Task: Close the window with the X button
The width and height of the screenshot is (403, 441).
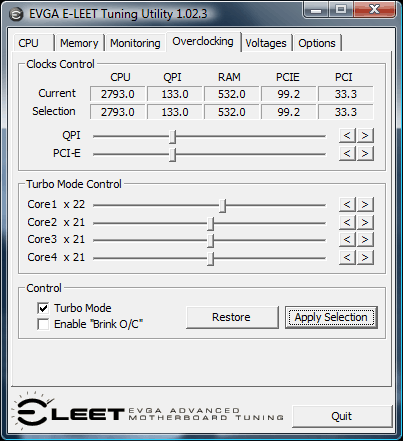Action: (375, 9)
